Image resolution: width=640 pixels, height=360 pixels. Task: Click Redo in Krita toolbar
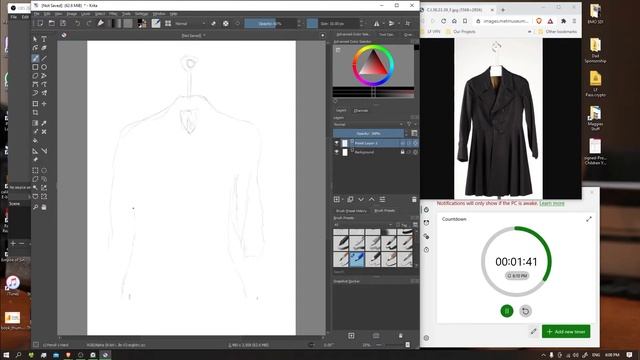tap(89, 24)
